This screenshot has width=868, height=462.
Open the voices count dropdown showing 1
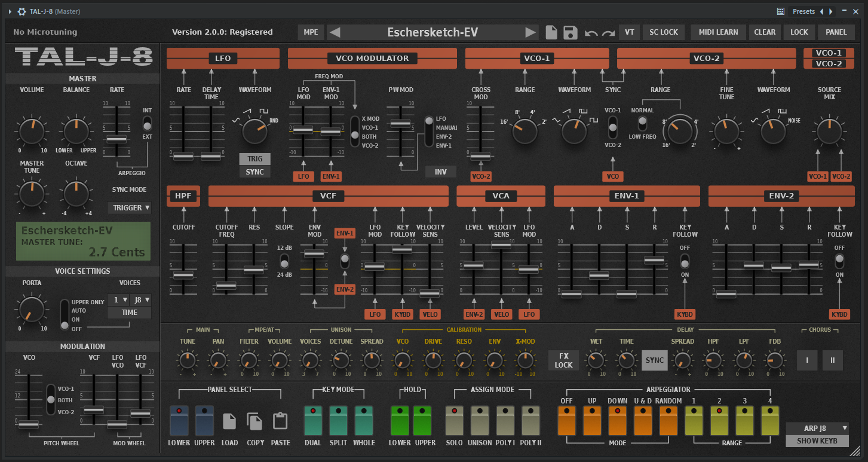[118, 300]
